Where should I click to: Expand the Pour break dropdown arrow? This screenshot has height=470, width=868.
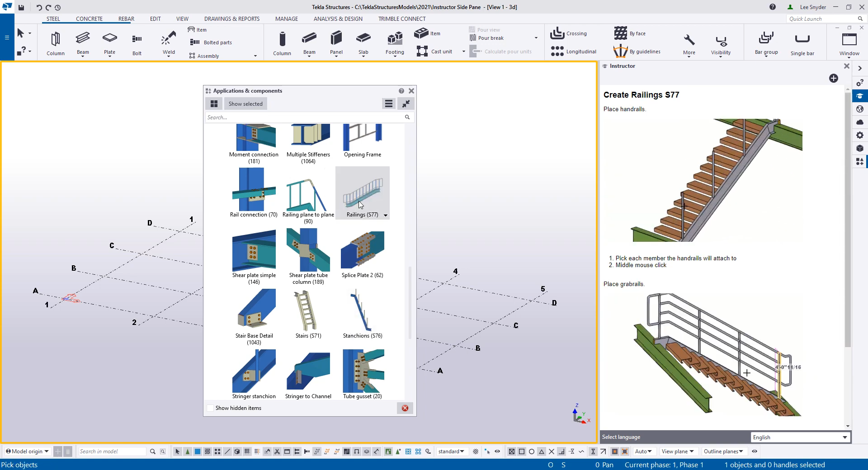(536, 38)
